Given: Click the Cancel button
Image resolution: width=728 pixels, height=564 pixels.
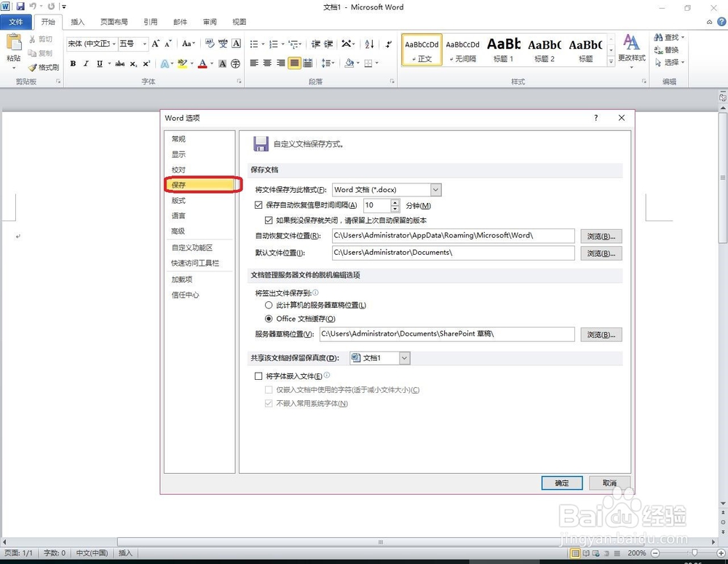Looking at the screenshot, I should (609, 482).
